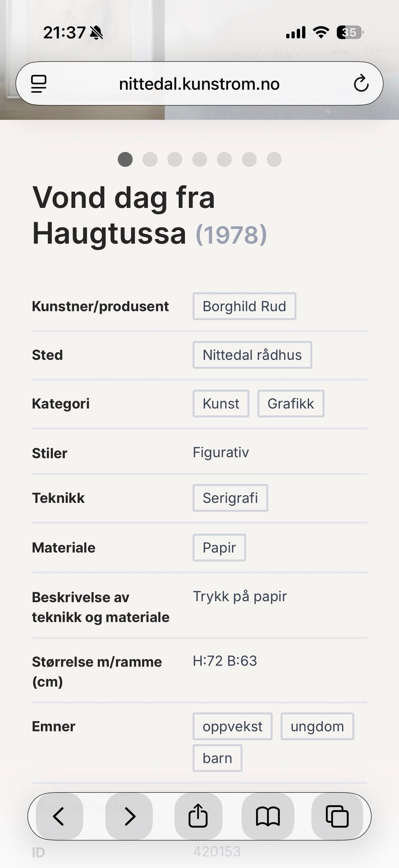This screenshot has width=399, height=868.
Task: Tap the address bar URL nittedal.kunstrom.no
Action: pos(199,84)
